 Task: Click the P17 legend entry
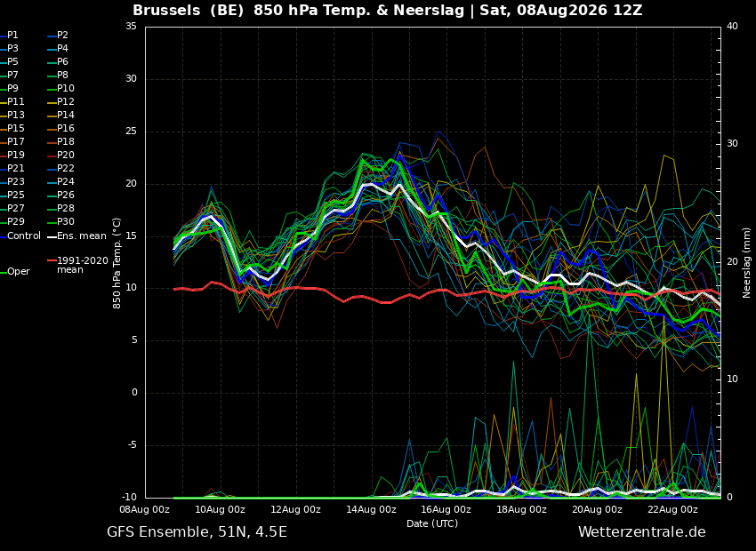tap(12, 141)
